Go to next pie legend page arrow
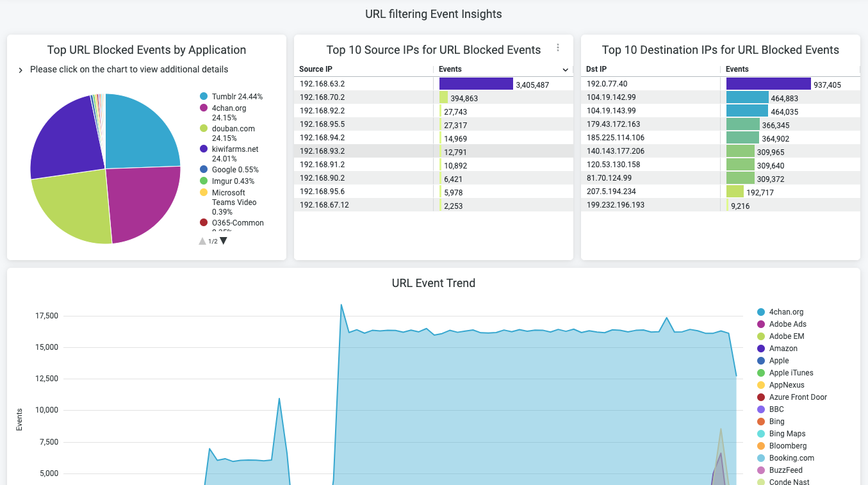 (224, 241)
